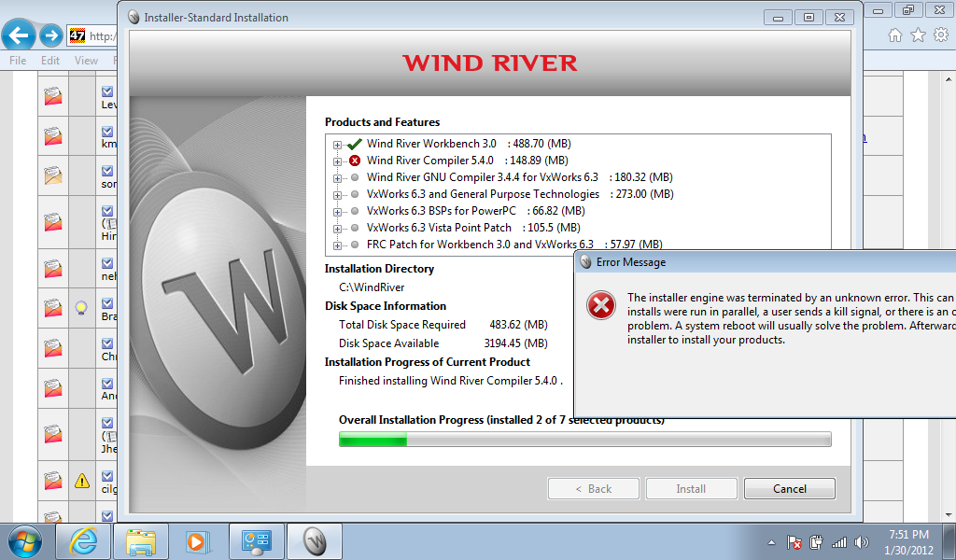Toggle checkbox in row starting with Ch
Image resolution: width=956 pixels, height=560 pixels.
tap(107, 343)
